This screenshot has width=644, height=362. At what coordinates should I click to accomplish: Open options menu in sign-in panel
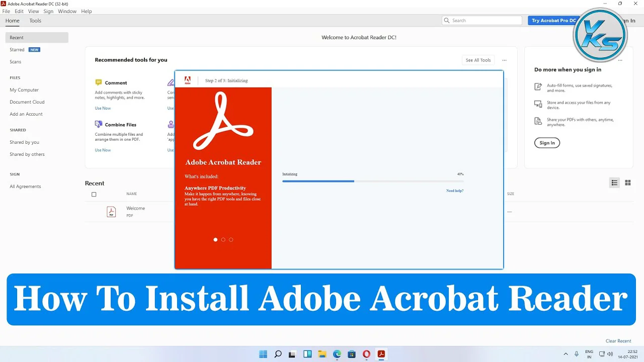[620, 60]
